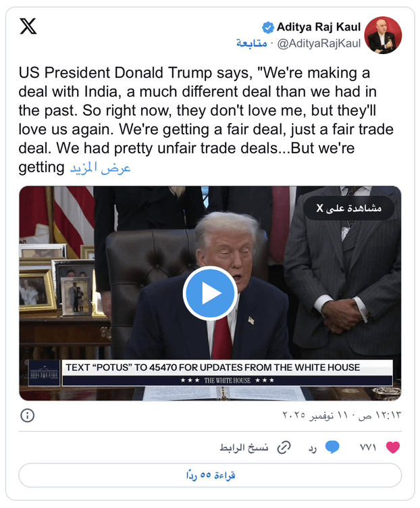The image size is (420, 508).
Task: Click the blue reply bubble icon
Action: 332,447
